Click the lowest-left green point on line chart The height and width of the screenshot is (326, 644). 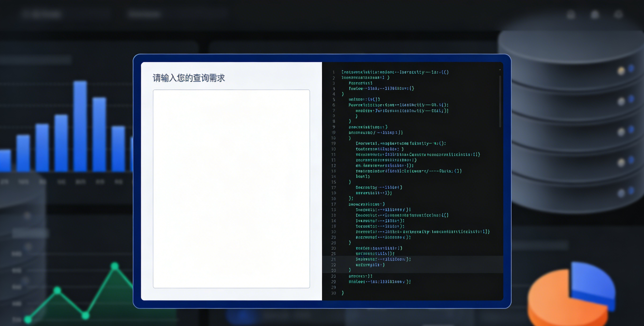click(28, 319)
